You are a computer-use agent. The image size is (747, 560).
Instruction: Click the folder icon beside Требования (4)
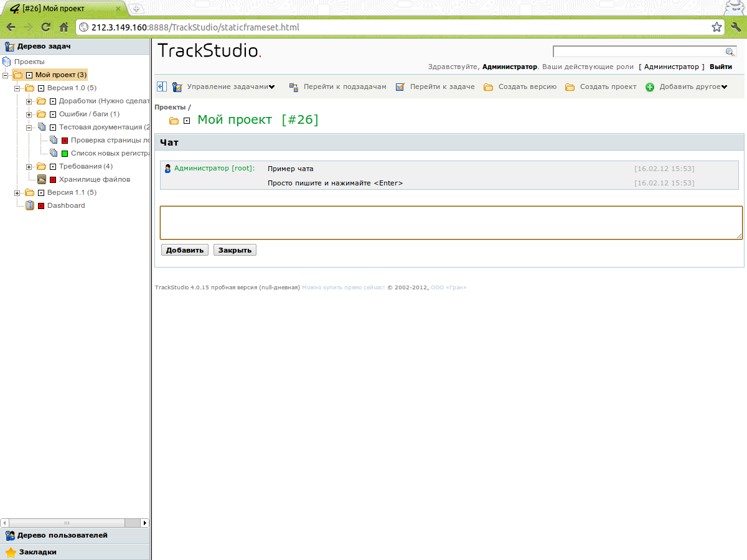pyautogui.click(x=41, y=166)
